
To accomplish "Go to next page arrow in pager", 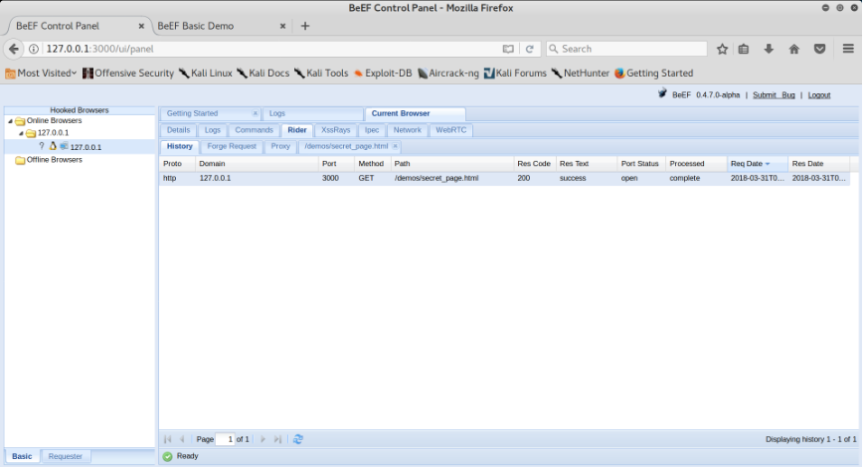I will coord(262,439).
